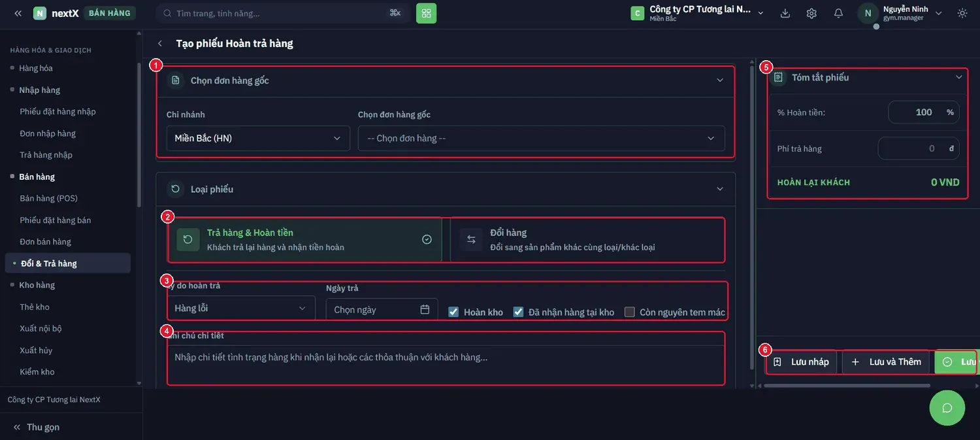This screenshot has width=980, height=440.
Task: Click the nextX logo icon
Action: point(40,13)
